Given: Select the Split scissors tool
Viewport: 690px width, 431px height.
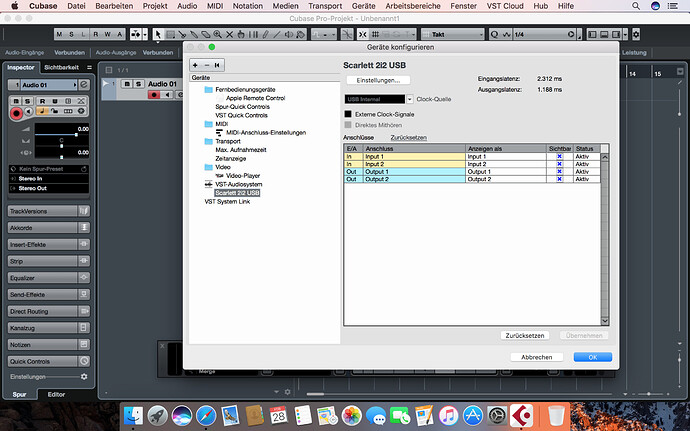Looking at the screenshot, I should [182, 34].
